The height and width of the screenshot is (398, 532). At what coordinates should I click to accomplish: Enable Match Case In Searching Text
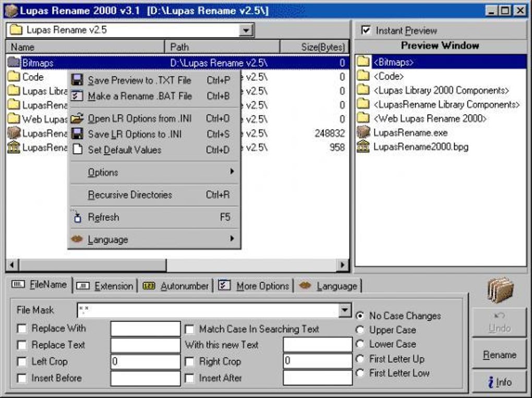[189, 329]
